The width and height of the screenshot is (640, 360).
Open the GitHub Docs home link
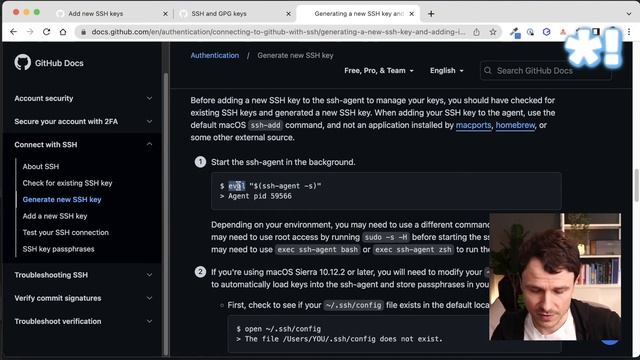pos(59,63)
